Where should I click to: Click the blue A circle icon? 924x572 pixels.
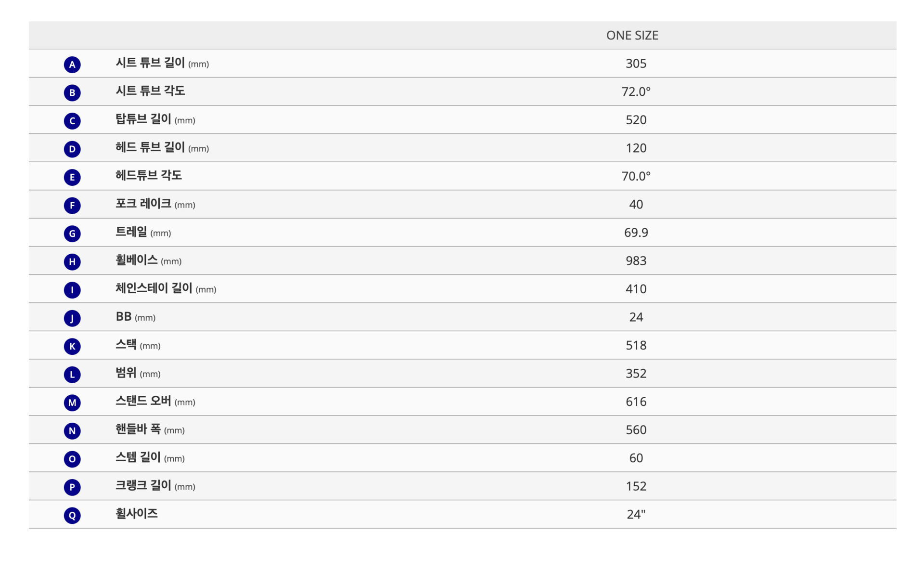[x=72, y=64]
